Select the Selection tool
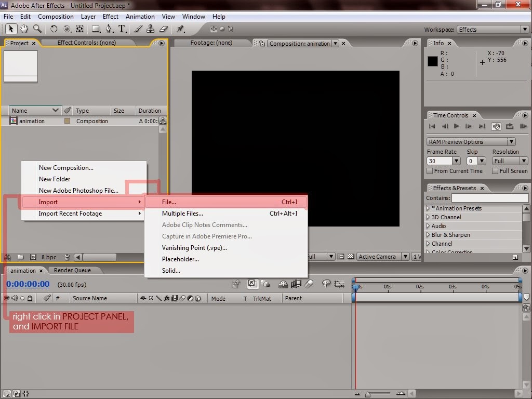 [11, 29]
